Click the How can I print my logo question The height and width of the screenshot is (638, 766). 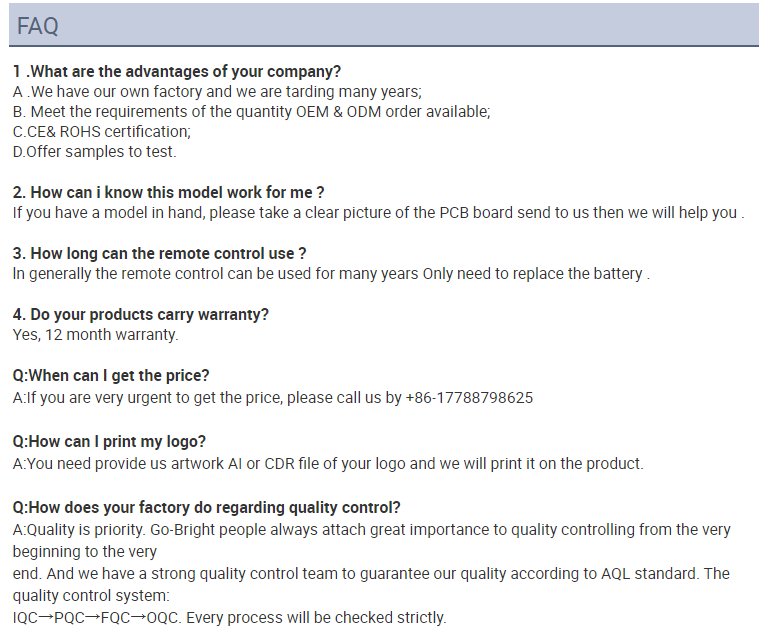(x=109, y=442)
